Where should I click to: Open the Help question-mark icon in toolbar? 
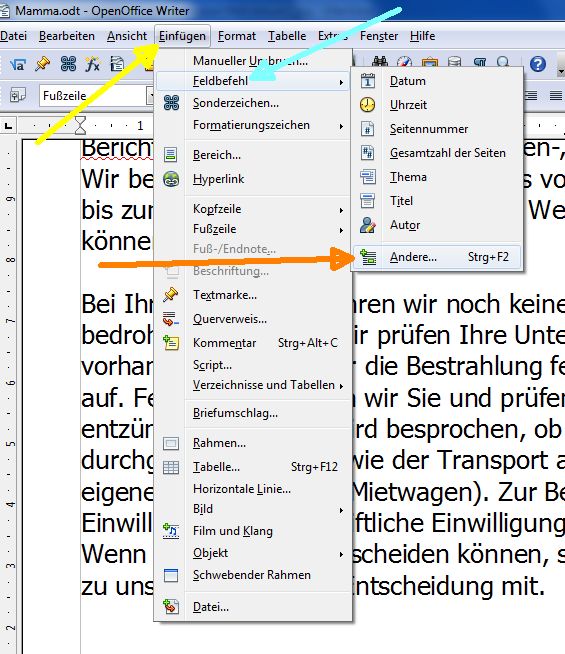point(537,64)
